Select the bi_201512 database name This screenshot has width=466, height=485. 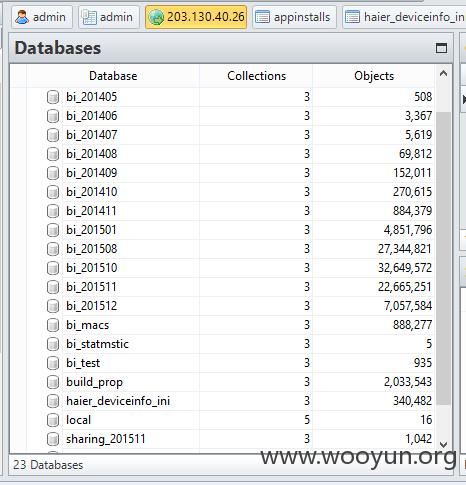click(x=92, y=306)
